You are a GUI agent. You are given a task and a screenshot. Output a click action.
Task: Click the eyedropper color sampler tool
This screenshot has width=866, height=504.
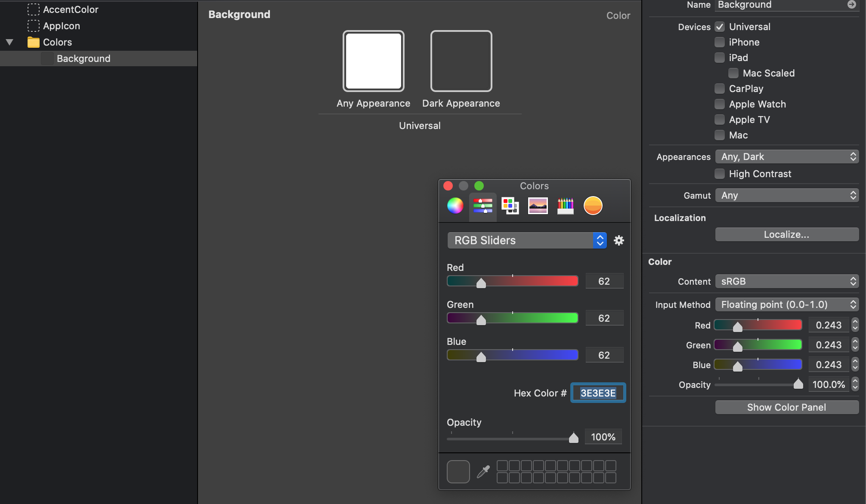[x=483, y=472]
